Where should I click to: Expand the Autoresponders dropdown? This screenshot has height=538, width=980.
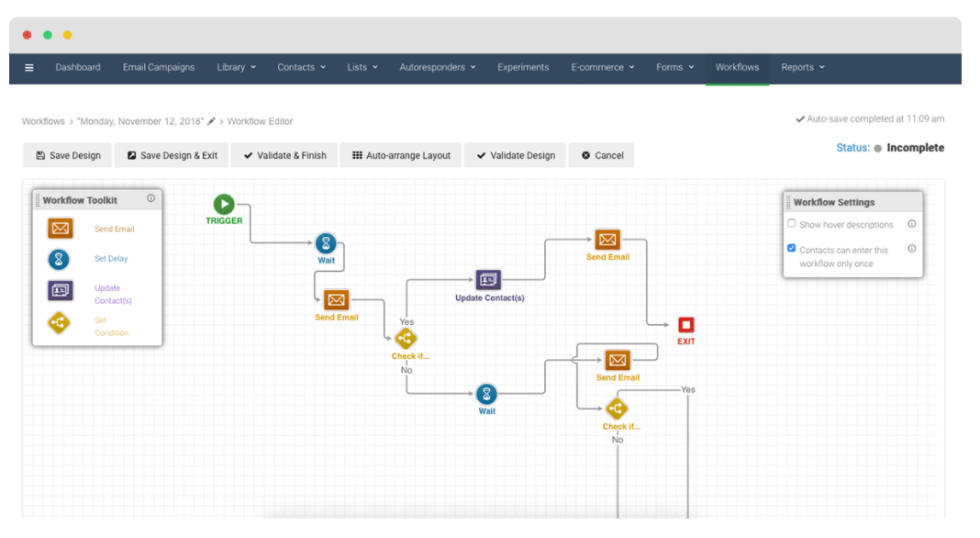[437, 67]
